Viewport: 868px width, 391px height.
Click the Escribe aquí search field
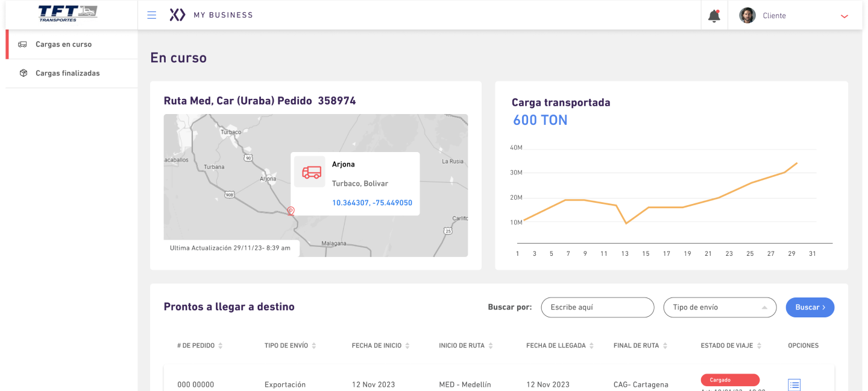pyautogui.click(x=597, y=307)
